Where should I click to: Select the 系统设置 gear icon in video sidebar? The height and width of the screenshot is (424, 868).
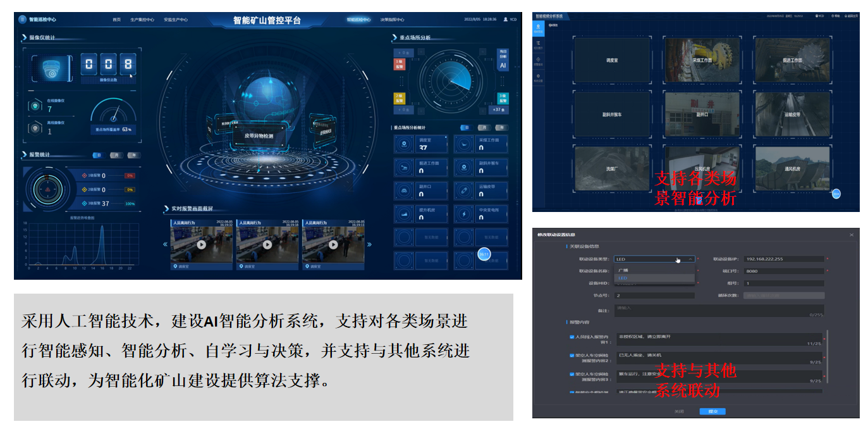pos(538,77)
